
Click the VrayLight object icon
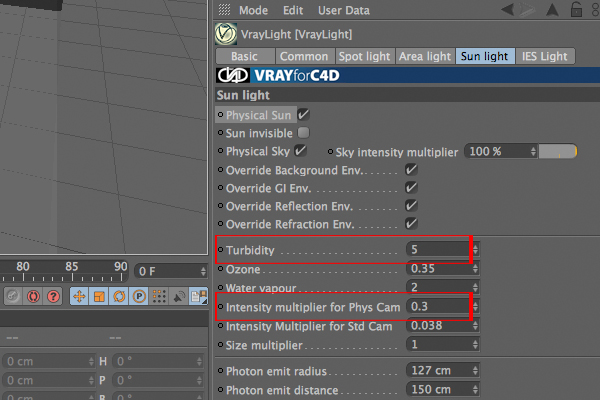tap(226, 34)
